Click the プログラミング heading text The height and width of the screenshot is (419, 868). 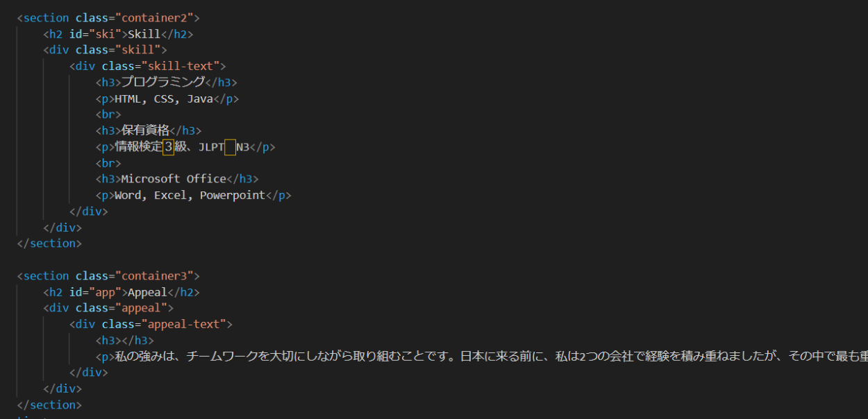tap(163, 83)
